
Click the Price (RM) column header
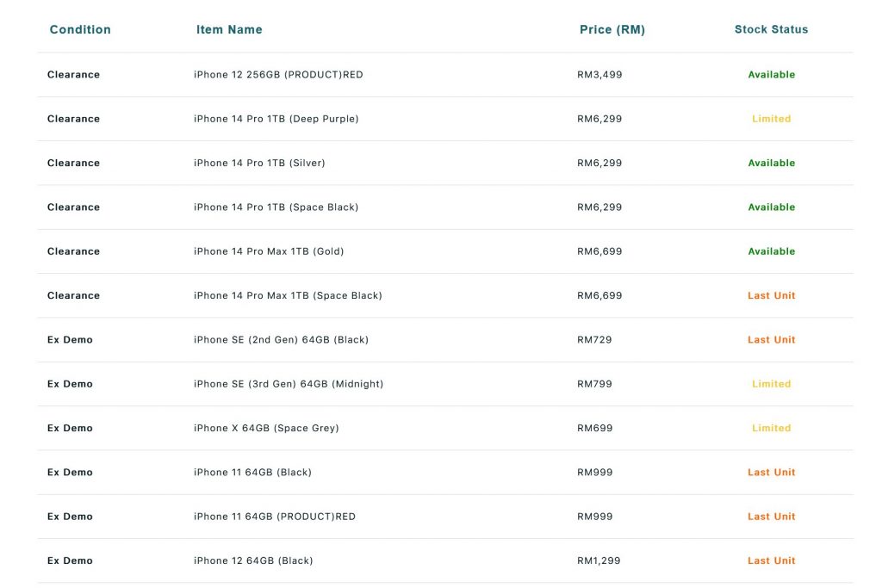612,29
